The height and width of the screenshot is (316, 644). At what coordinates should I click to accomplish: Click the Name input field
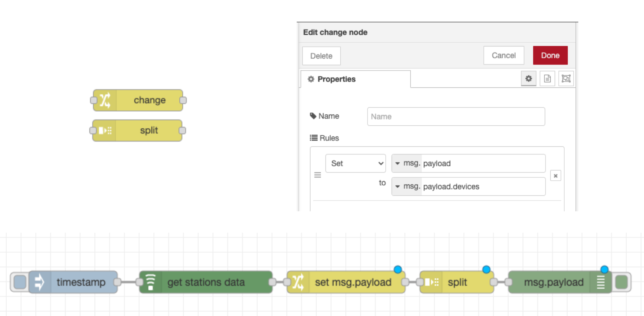tap(456, 117)
